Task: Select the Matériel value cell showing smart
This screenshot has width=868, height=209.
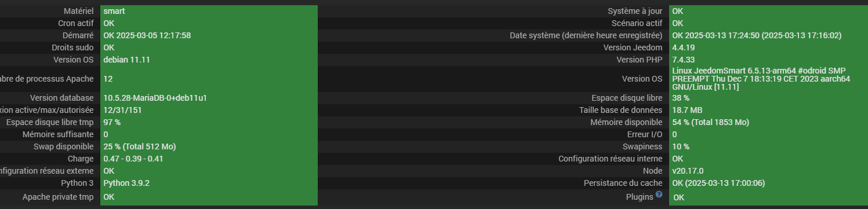Action: click(x=209, y=11)
